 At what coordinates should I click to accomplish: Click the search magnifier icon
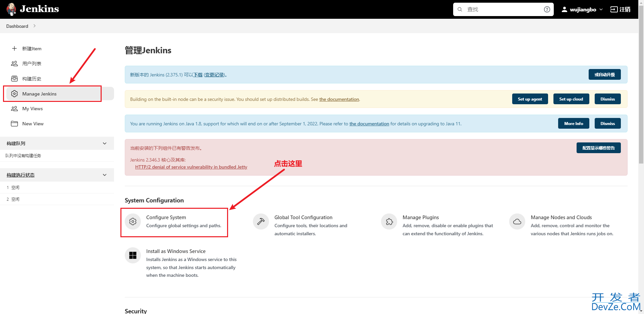tap(460, 9)
